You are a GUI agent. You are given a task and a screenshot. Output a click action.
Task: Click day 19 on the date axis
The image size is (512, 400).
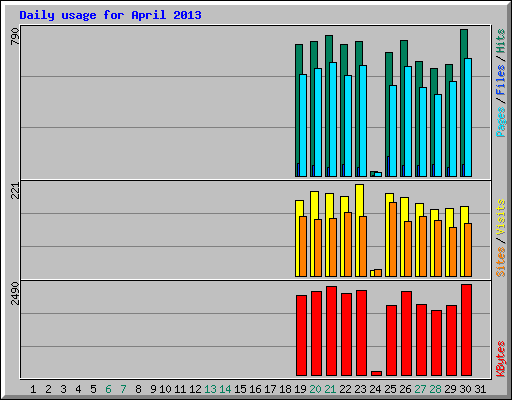click(300, 389)
